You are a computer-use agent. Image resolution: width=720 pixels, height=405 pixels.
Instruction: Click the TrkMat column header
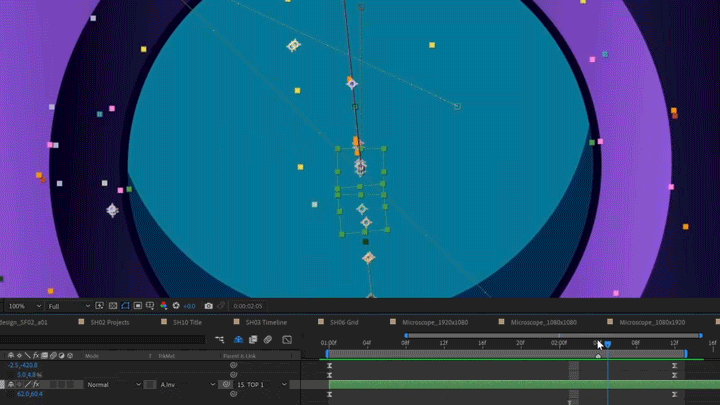166,356
